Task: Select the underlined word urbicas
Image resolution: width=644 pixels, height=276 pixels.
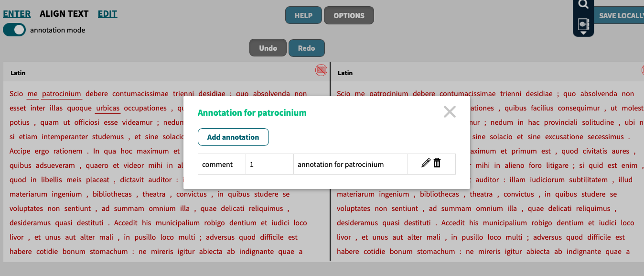Action: pos(107,108)
